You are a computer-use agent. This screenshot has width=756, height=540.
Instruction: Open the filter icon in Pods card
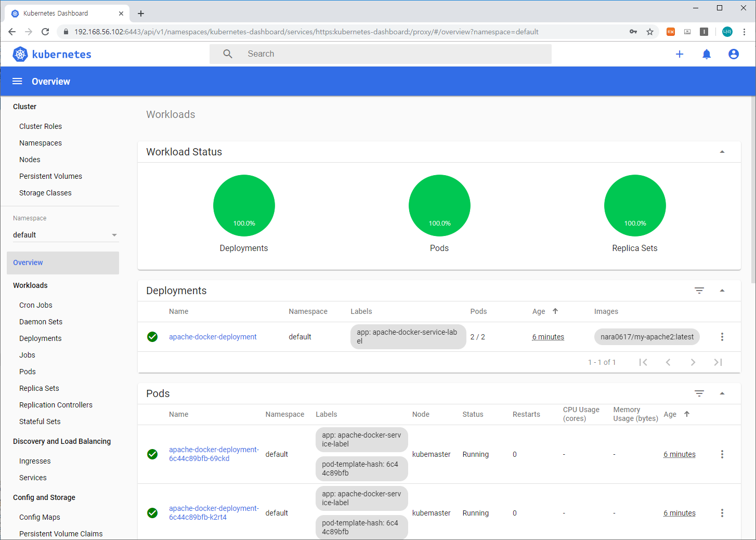[699, 393]
